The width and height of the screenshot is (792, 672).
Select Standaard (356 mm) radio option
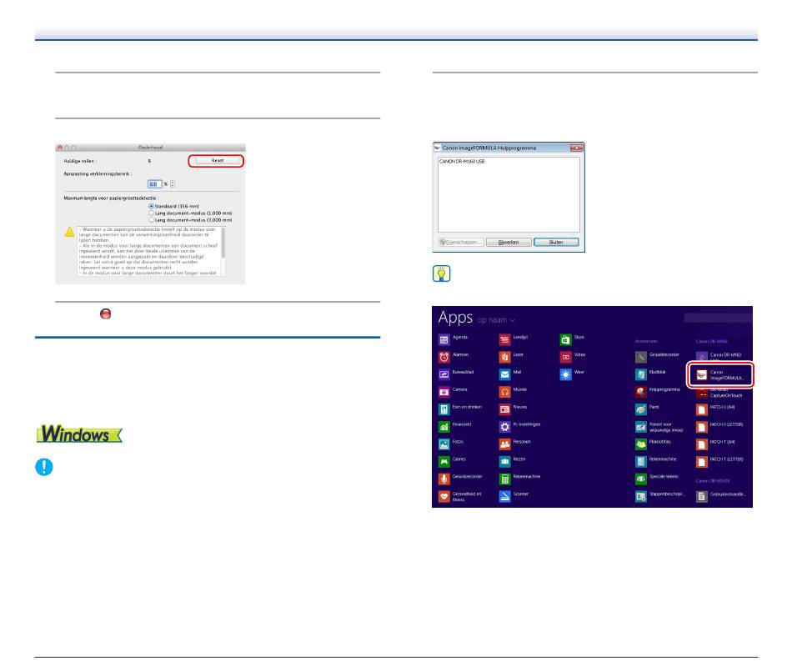click(x=173, y=206)
